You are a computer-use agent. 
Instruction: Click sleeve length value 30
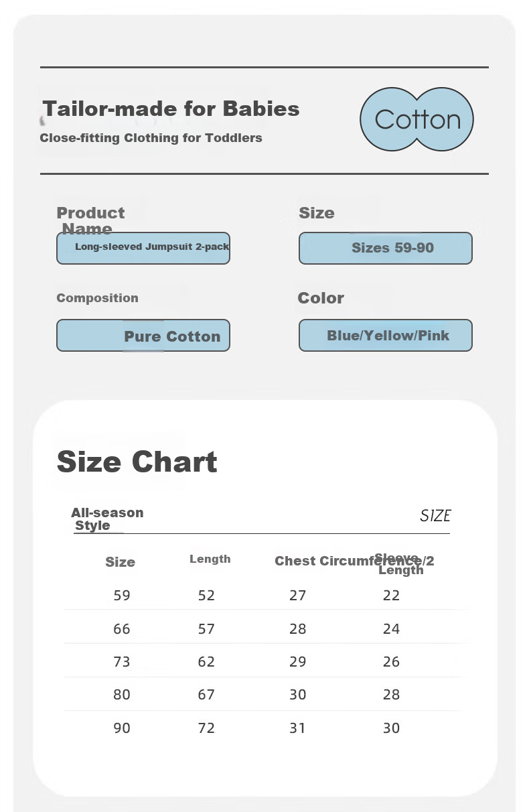(391, 728)
